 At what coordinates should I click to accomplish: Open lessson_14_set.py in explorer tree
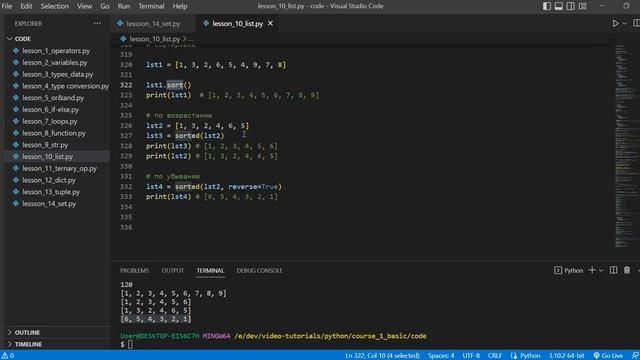pos(49,204)
